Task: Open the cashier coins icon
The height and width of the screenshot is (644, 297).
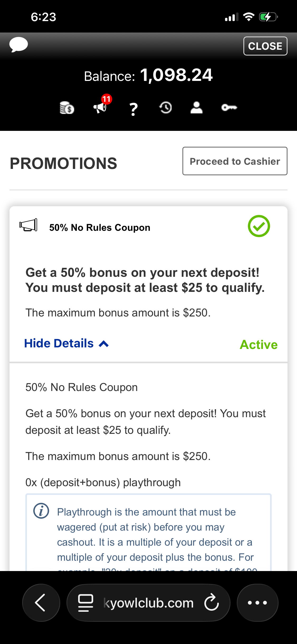Action: click(67, 108)
